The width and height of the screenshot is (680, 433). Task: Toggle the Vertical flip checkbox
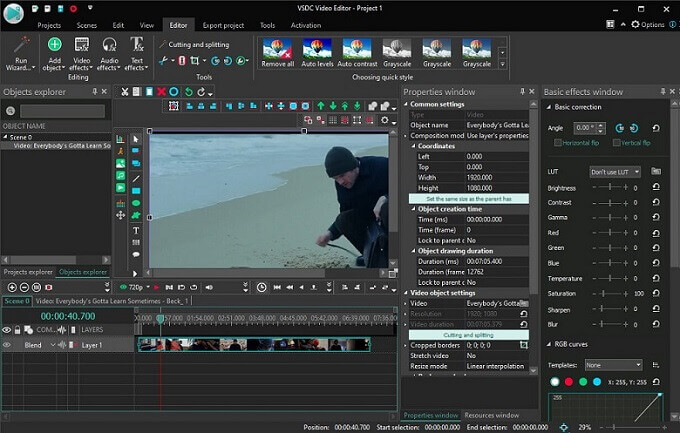pos(616,143)
